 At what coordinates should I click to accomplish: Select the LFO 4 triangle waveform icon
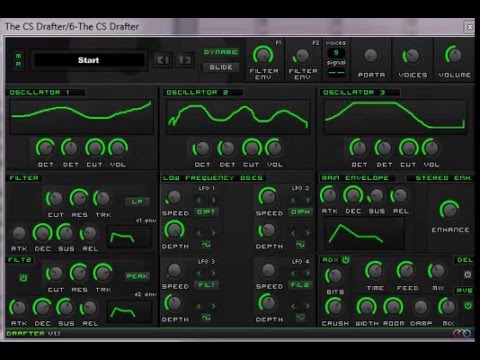pyautogui.click(x=300, y=318)
